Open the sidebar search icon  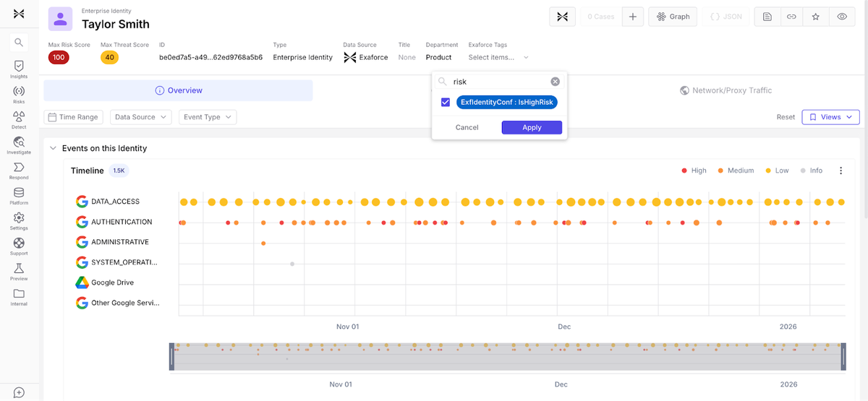tap(19, 43)
